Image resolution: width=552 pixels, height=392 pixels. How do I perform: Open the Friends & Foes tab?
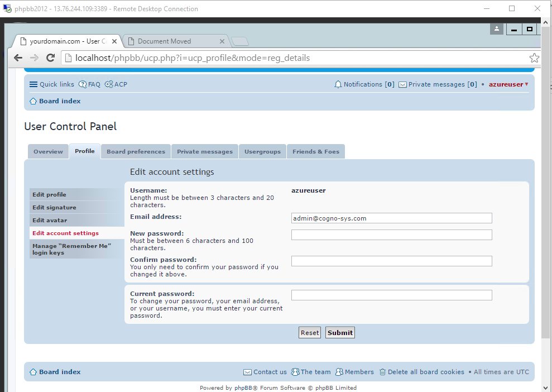[316, 151]
